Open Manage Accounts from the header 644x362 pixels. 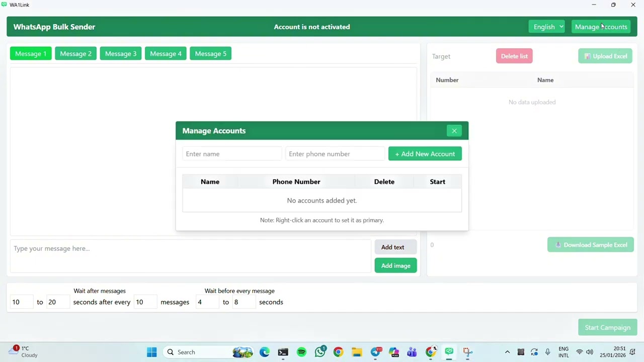pyautogui.click(x=601, y=27)
